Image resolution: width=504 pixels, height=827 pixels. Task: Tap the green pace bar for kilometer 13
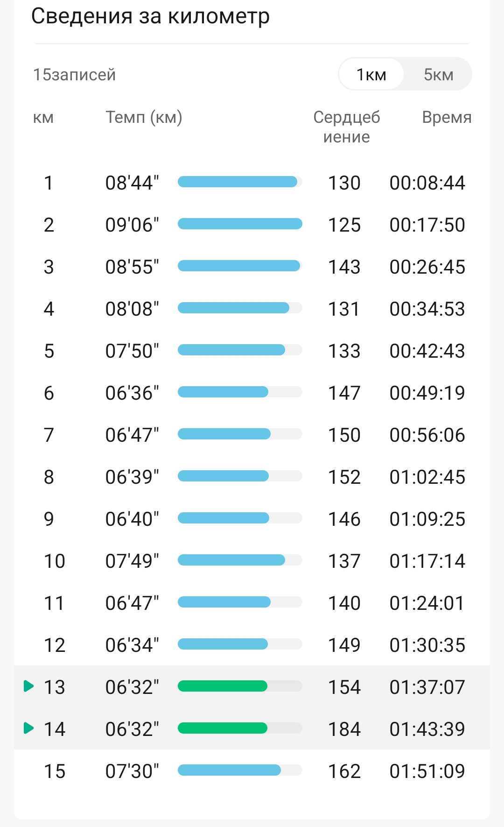tap(223, 686)
